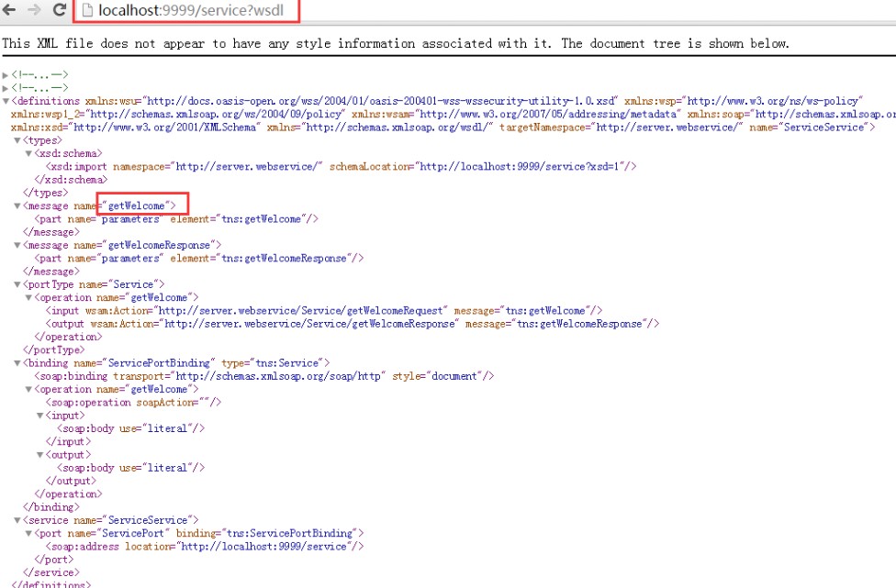The height and width of the screenshot is (588, 896).
Task: Expand the first collapsed comment node
Action: pos(6,75)
